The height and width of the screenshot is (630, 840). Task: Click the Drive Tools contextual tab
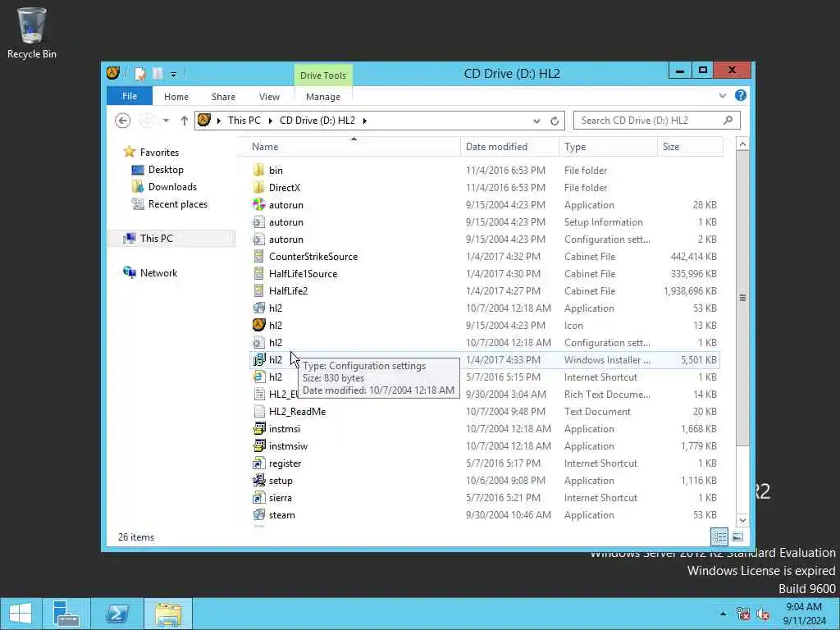click(323, 75)
